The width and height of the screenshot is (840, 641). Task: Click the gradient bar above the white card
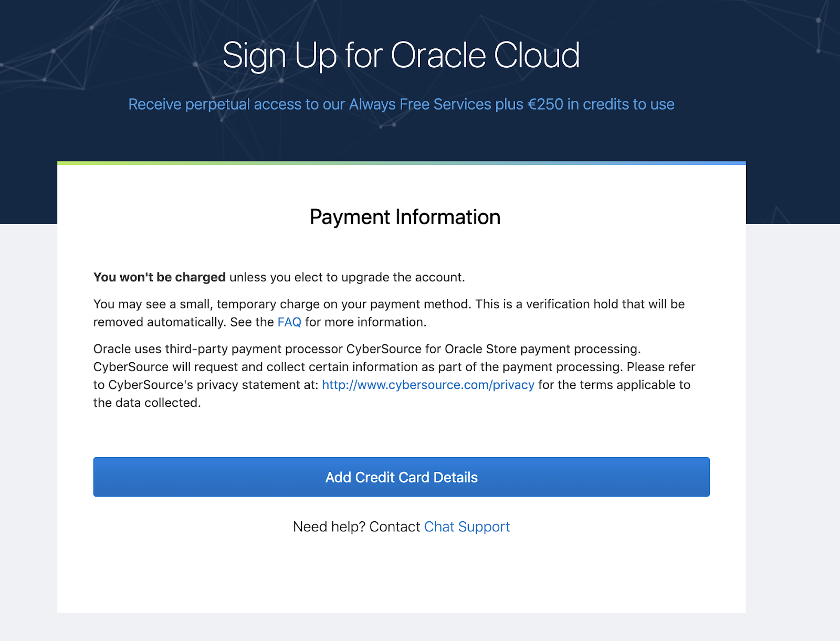tap(401, 163)
